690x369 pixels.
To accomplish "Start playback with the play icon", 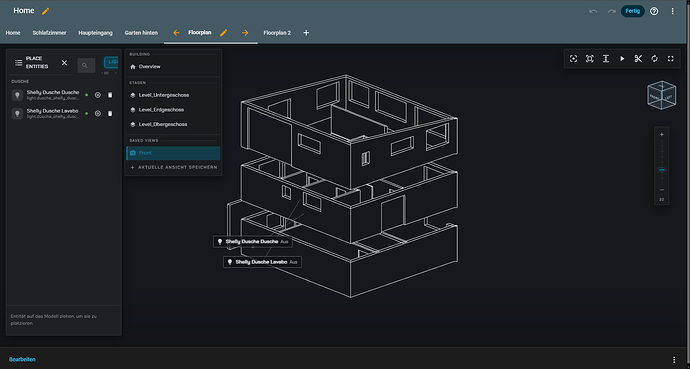I will click(x=622, y=58).
